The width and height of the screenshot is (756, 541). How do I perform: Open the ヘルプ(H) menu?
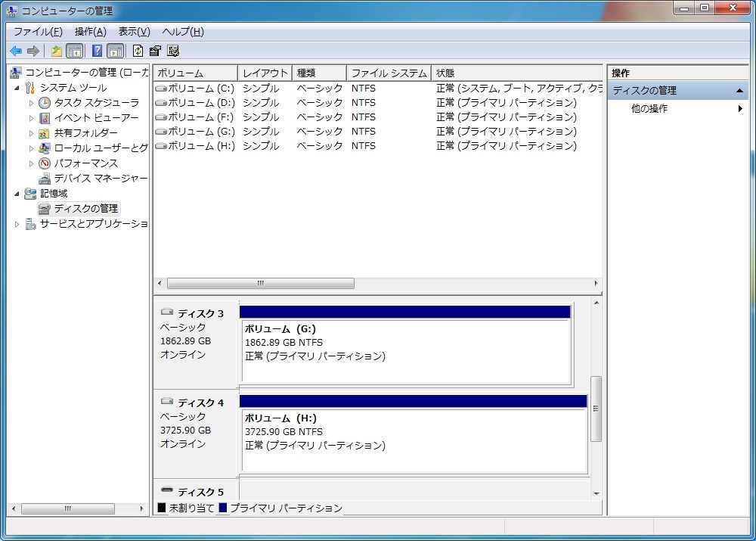(183, 32)
